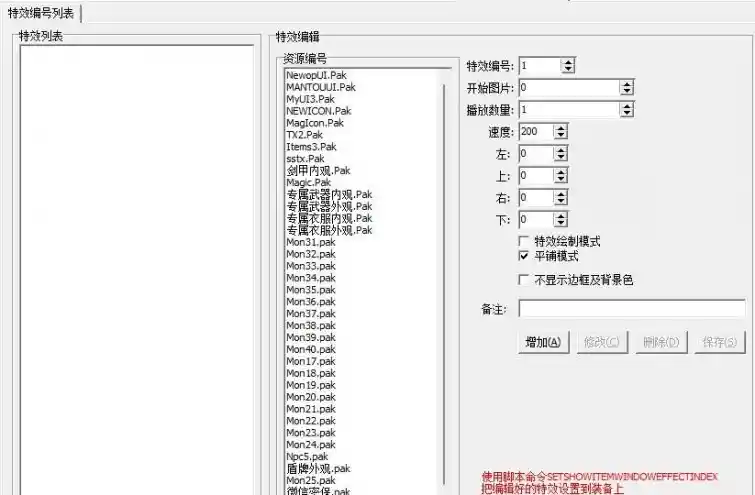Adjust the 右 spinner arrows

point(560,197)
